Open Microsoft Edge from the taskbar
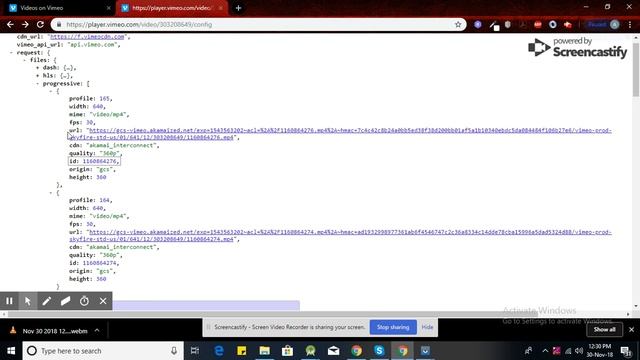Screen dimensions: 640x360 (219, 351)
